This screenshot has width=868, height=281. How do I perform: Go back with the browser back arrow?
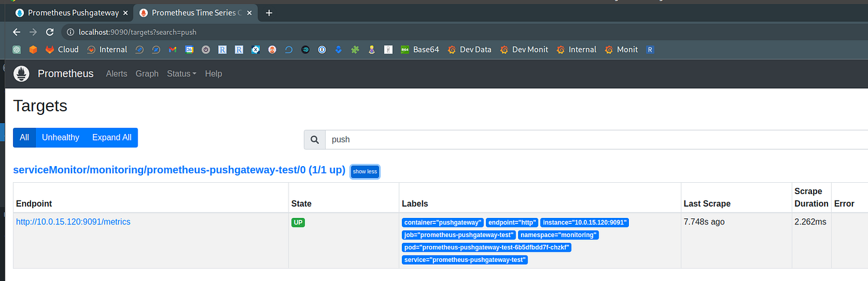[16, 32]
